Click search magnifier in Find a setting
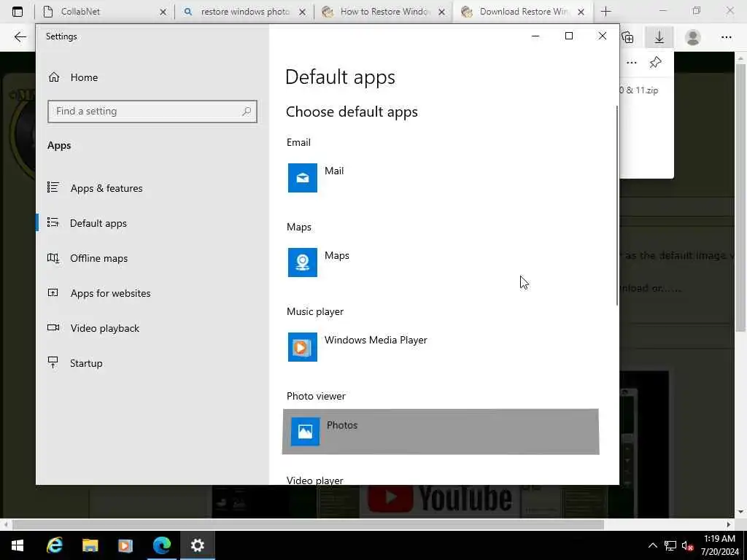Viewport: 747px width, 560px height. tap(247, 112)
